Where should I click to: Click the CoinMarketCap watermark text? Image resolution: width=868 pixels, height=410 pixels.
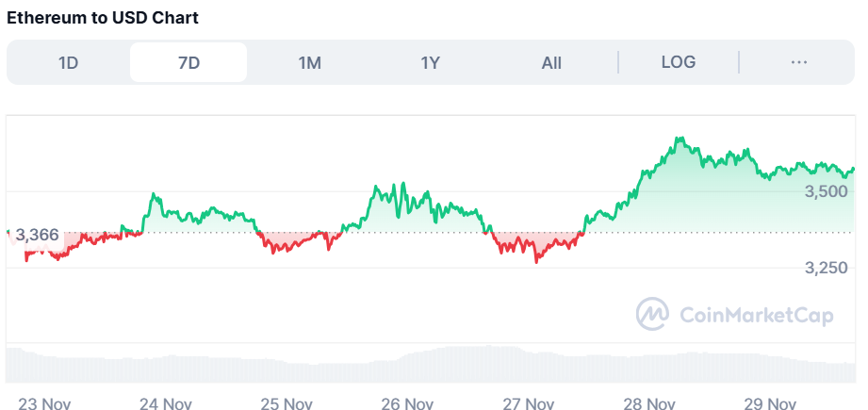click(756, 316)
